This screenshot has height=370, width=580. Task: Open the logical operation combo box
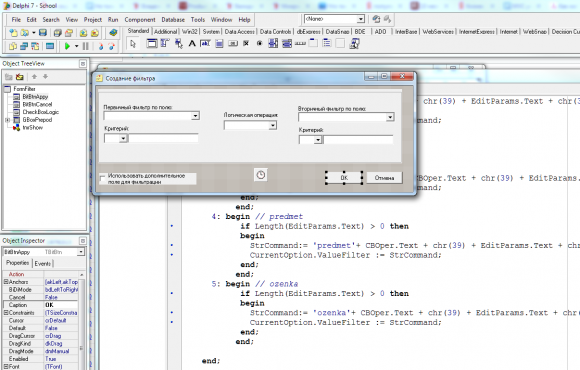pyautogui.click(x=273, y=125)
